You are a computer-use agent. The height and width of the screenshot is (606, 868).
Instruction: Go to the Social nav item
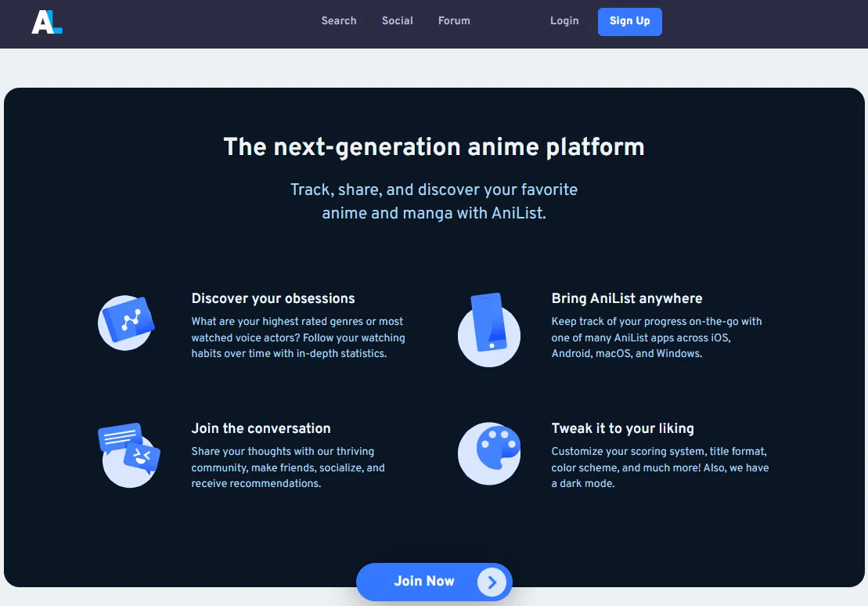point(397,21)
